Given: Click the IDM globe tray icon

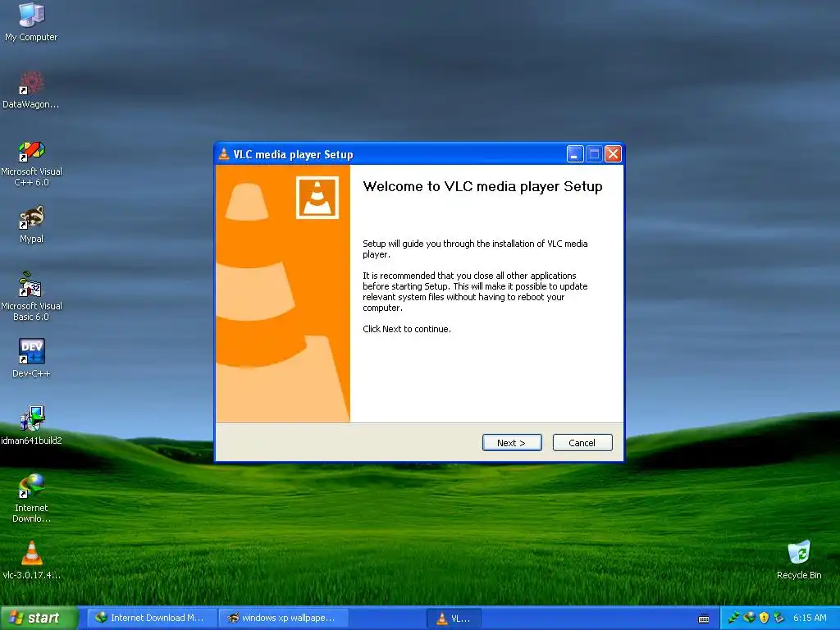Looking at the screenshot, I should coord(750,618).
